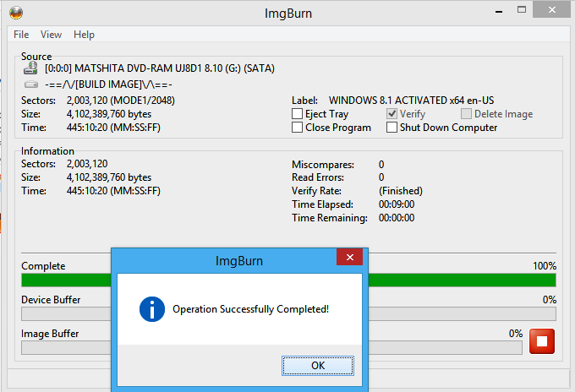
Task: Click the -==/\/[BUILD IMAGE]\/\==- text
Action: [108, 84]
